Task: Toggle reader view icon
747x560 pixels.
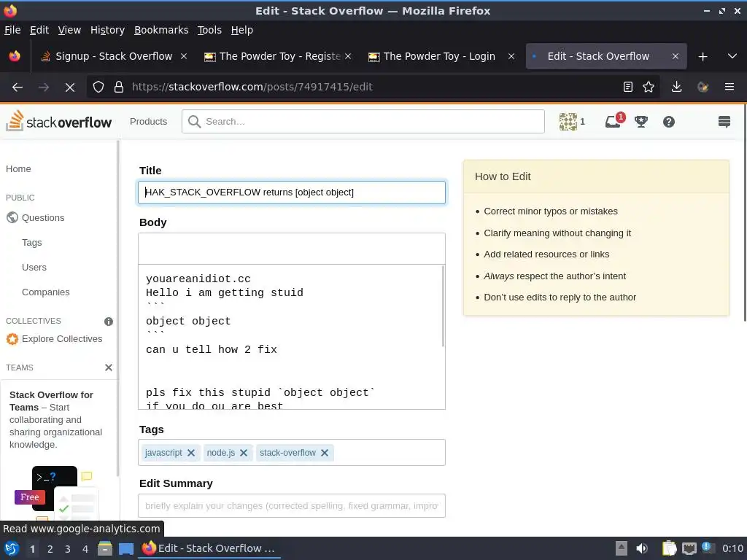Action: 628,87
